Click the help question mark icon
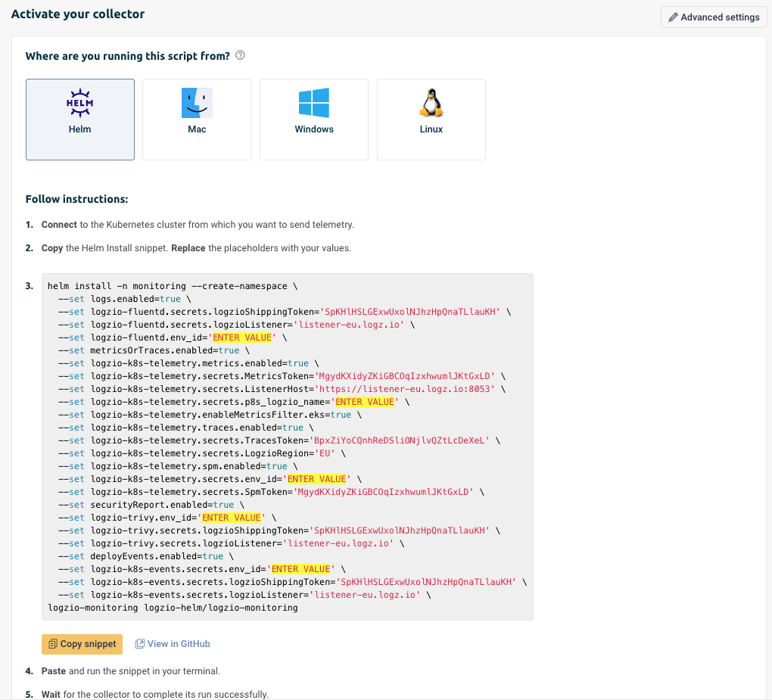The width and height of the screenshot is (772, 700). coord(240,55)
